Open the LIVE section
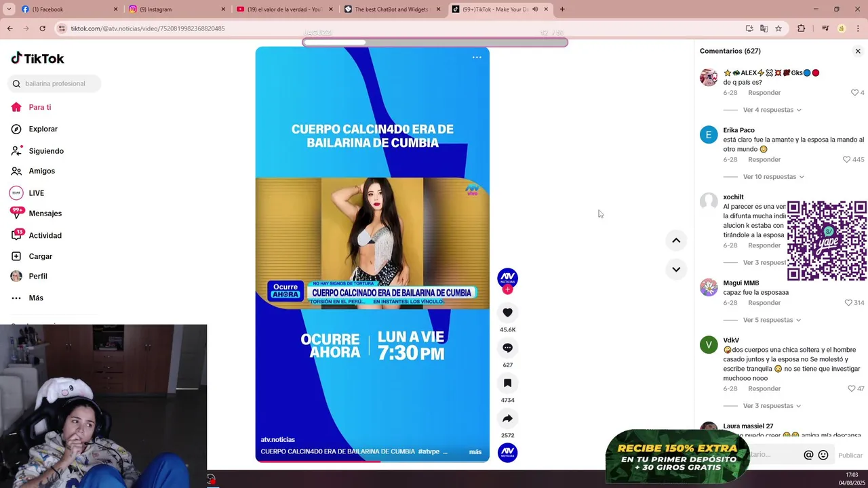Screen dimensions: 868x488 [x=27, y=193]
